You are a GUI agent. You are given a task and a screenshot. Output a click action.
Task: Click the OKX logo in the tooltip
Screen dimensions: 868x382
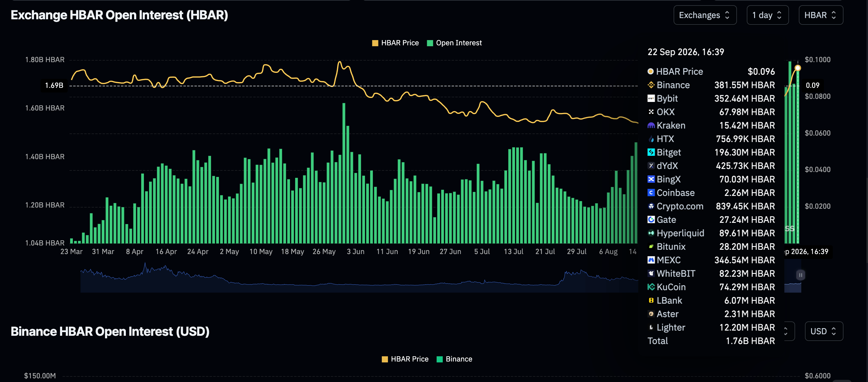click(651, 112)
